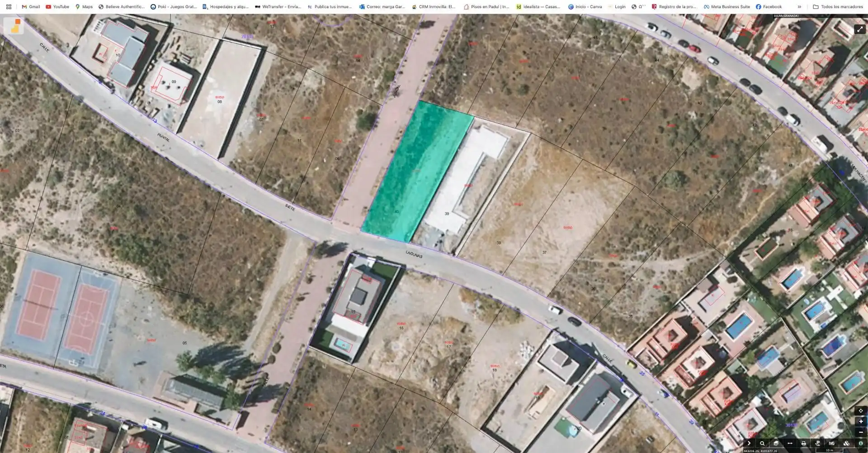Open the browser apps grid icon
This screenshot has width=868, height=453.
point(9,7)
